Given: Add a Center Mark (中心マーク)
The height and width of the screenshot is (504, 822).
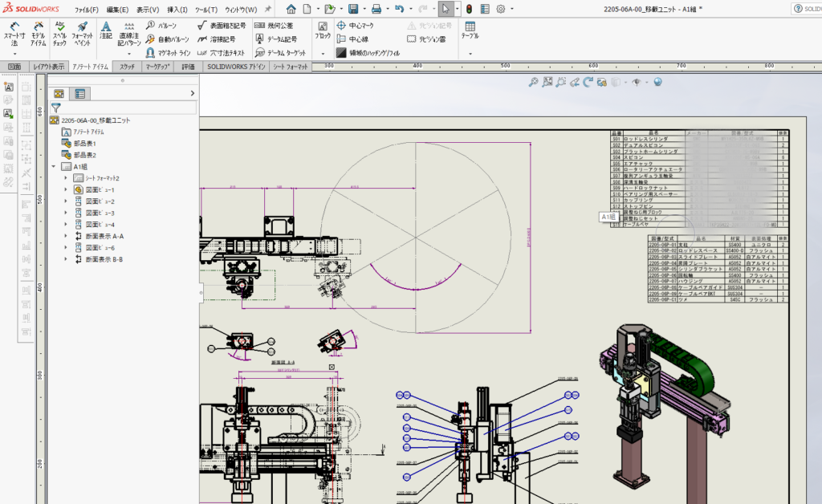Looking at the screenshot, I should (356, 26).
